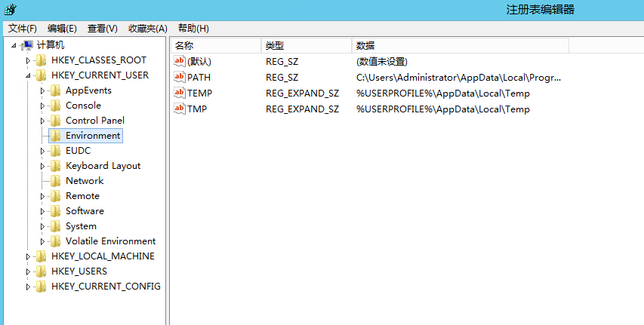
Task: Select the HKEY_LOCAL_MACHINE key label
Action: point(103,256)
